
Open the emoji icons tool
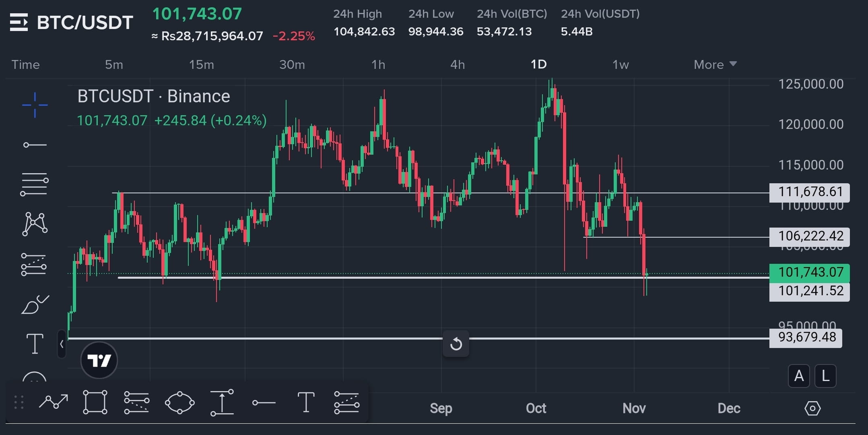coord(35,377)
